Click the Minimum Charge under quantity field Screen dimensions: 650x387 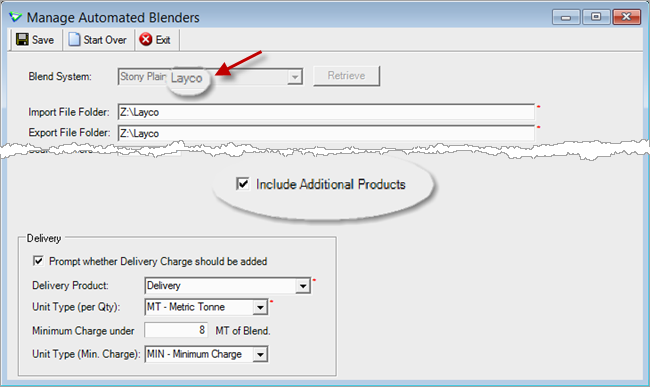[x=176, y=331]
